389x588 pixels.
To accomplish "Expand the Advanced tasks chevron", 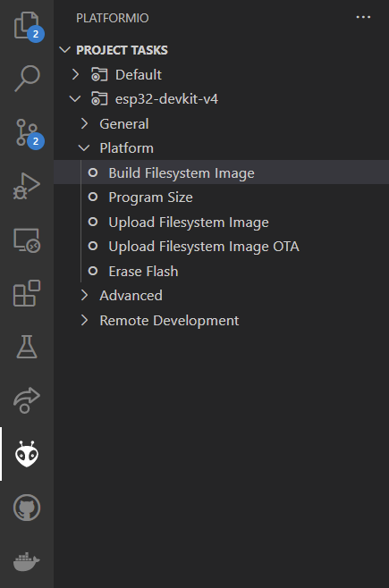I will click(84, 295).
